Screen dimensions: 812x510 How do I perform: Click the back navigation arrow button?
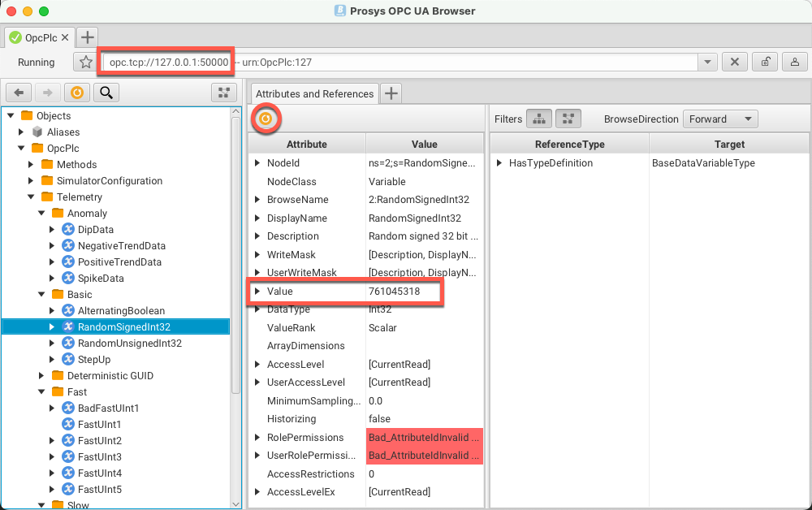pyautogui.click(x=19, y=93)
